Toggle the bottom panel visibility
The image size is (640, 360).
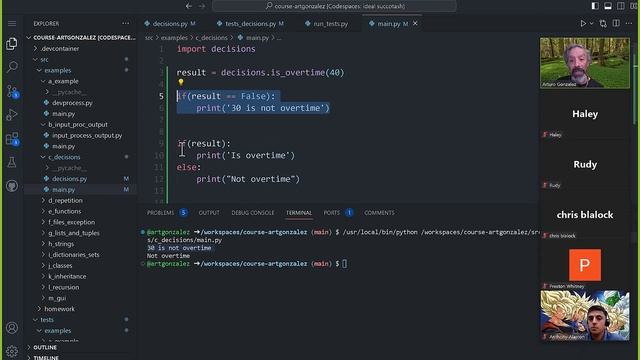(608, 6)
